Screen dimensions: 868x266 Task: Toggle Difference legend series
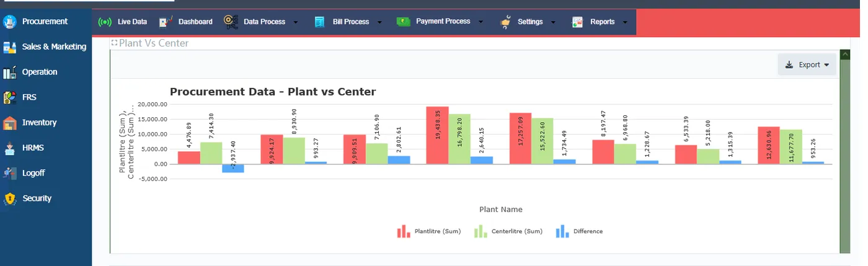pos(579,231)
